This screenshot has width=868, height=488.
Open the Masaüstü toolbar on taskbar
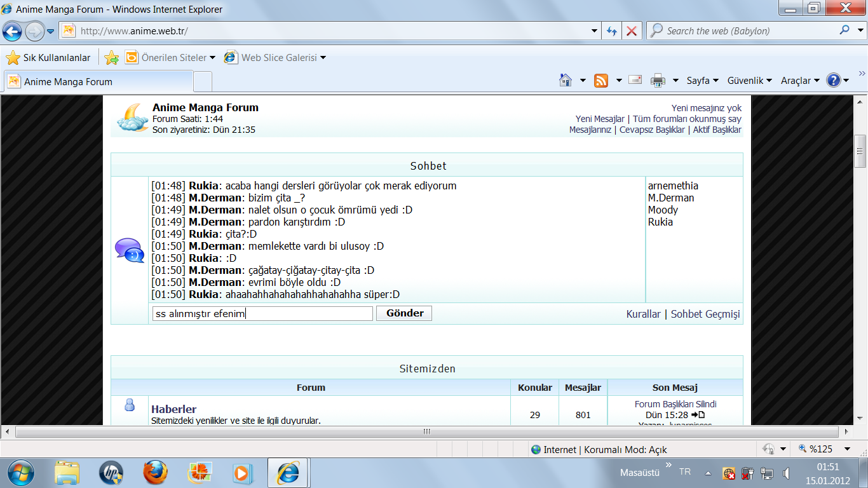coord(640,473)
